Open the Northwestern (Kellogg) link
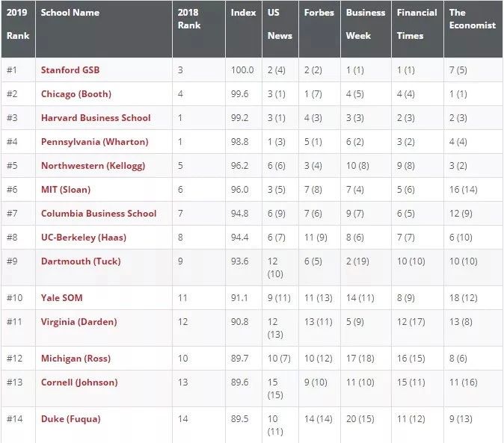The width and height of the screenshot is (504, 443). [93, 165]
